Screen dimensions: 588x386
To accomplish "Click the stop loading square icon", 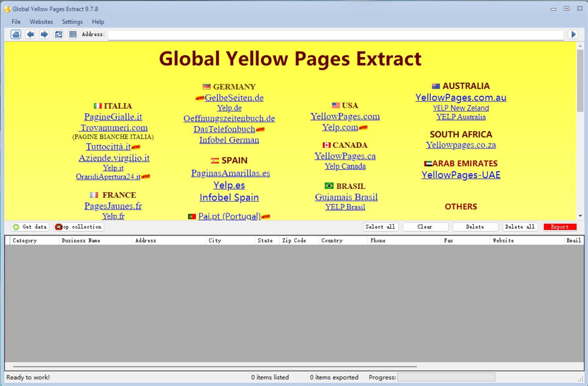I will coord(73,34).
